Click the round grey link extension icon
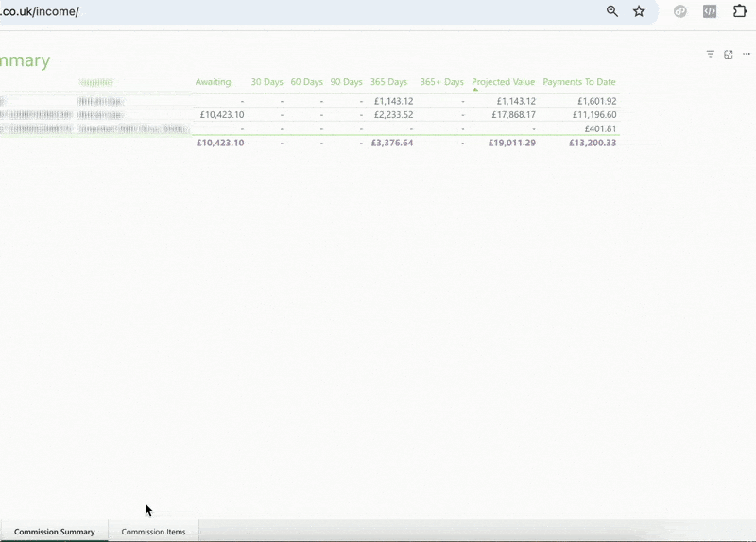Image resolution: width=756 pixels, height=542 pixels. 679,11
